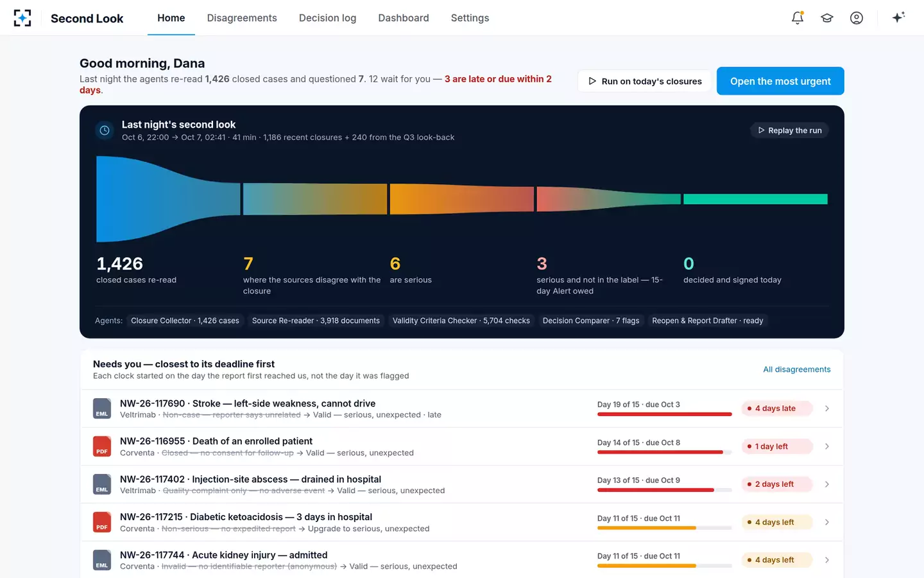This screenshot has width=924, height=578.
Task: Open the user profile icon
Action: [857, 18]
